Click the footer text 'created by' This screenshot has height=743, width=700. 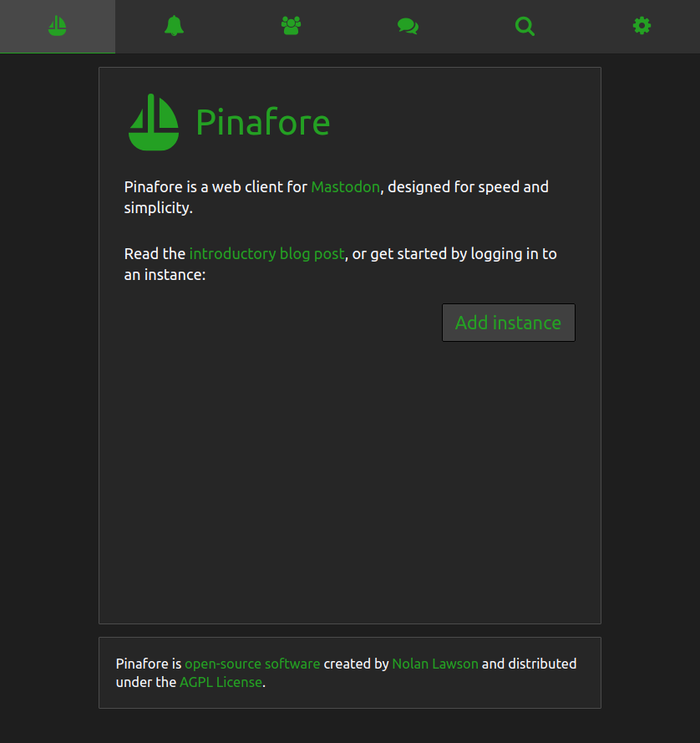pyautogui.click(x=356, y=664)
